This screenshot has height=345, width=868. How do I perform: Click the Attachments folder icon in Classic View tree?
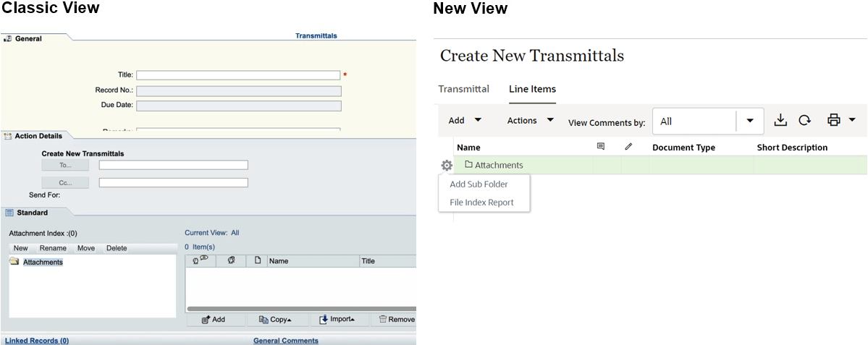tap(14, 262)
